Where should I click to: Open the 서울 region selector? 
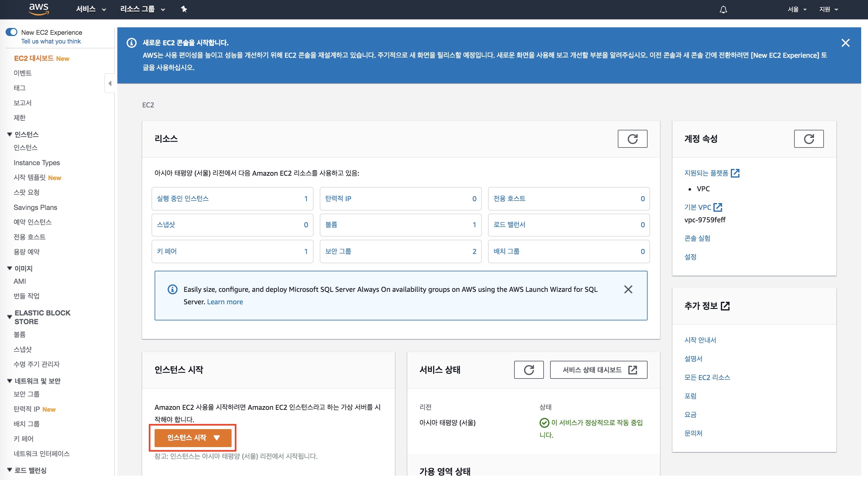tap(797, 9)
